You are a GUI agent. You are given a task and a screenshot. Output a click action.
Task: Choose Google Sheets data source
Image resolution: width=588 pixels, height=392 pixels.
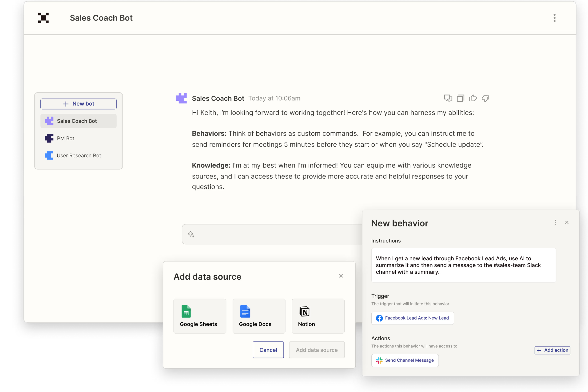point(200,316)
